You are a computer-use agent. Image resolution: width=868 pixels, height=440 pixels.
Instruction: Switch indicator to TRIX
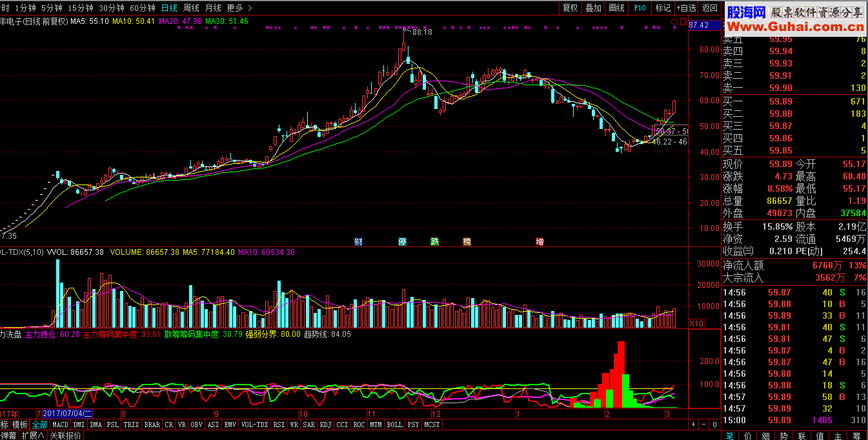pos(132,425)
